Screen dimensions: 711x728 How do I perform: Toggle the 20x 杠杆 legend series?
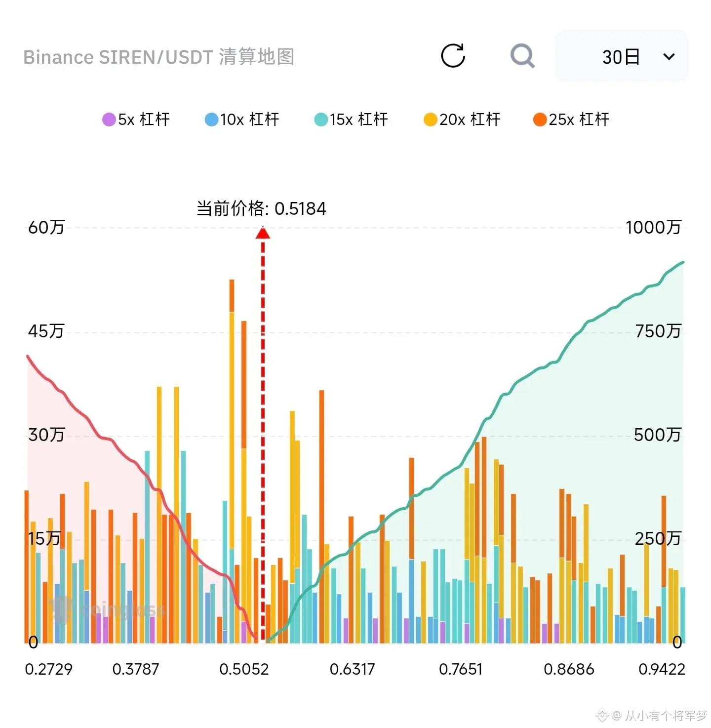point(462,120)
